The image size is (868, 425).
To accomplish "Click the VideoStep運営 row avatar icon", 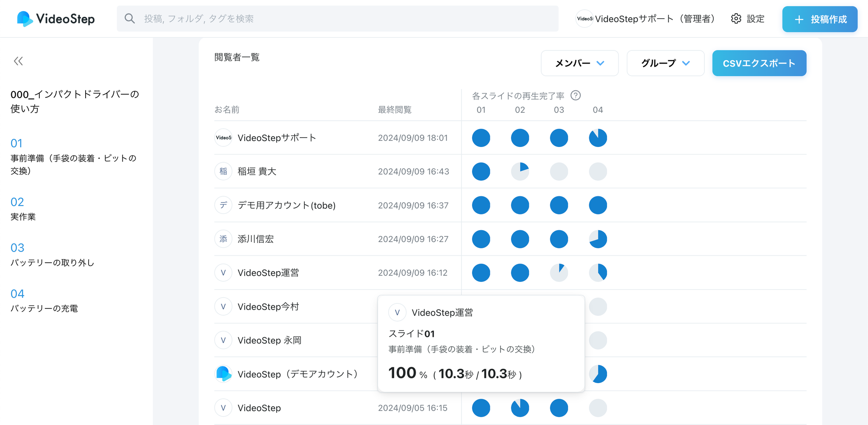I will pos(223,272).
